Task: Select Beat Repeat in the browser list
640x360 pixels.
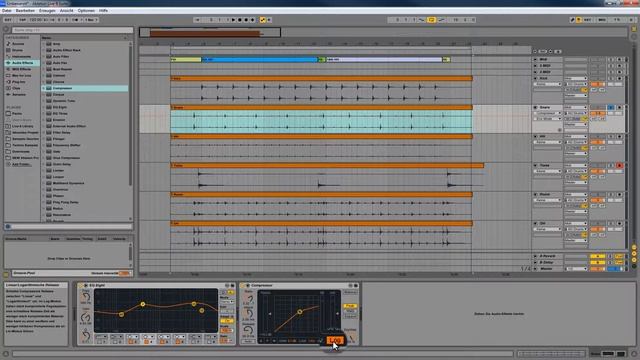Action: [62, 69]
